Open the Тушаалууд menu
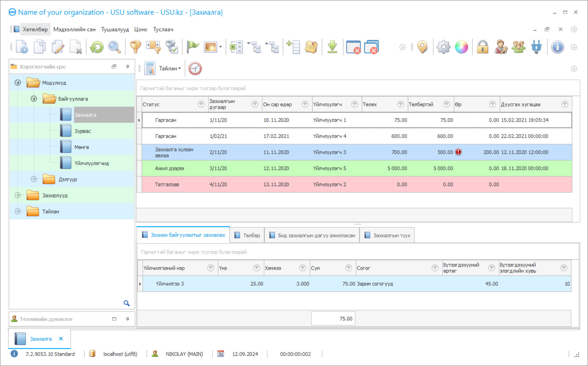The width and height of the screenshot is (588, 366). (x=115, y=29)
